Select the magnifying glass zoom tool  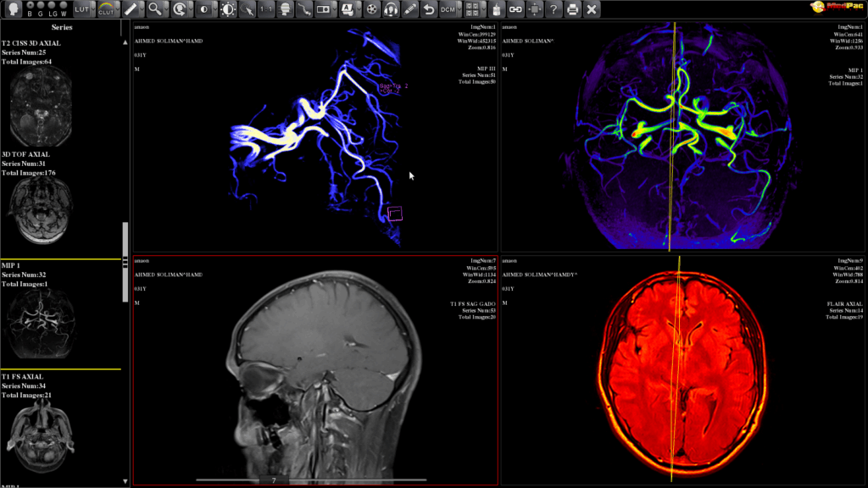click(x=154, y=9)
